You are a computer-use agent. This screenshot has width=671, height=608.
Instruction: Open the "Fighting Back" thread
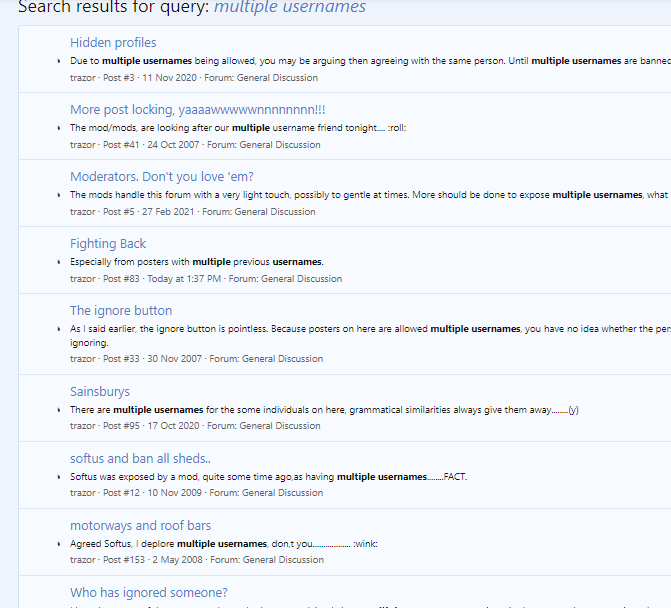pos(108,244)
